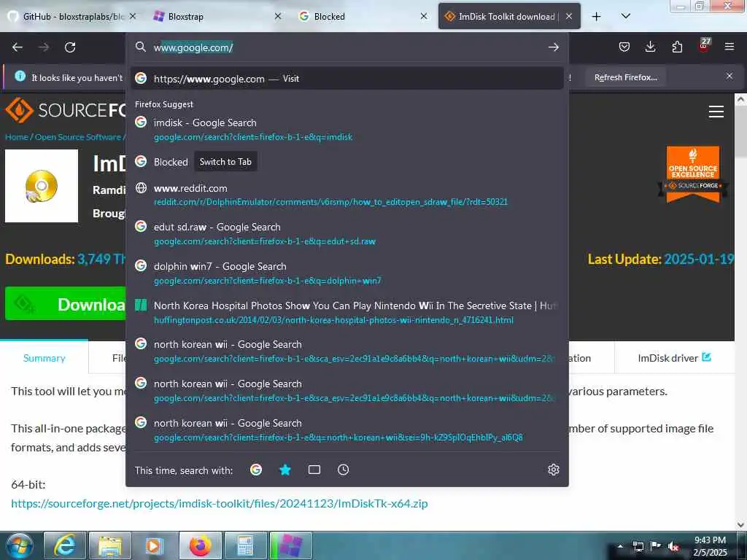Click the taskbar clock showing 9:43 PM
The width and height of the screenshot is (747, 560).
[x=710, y=546]
